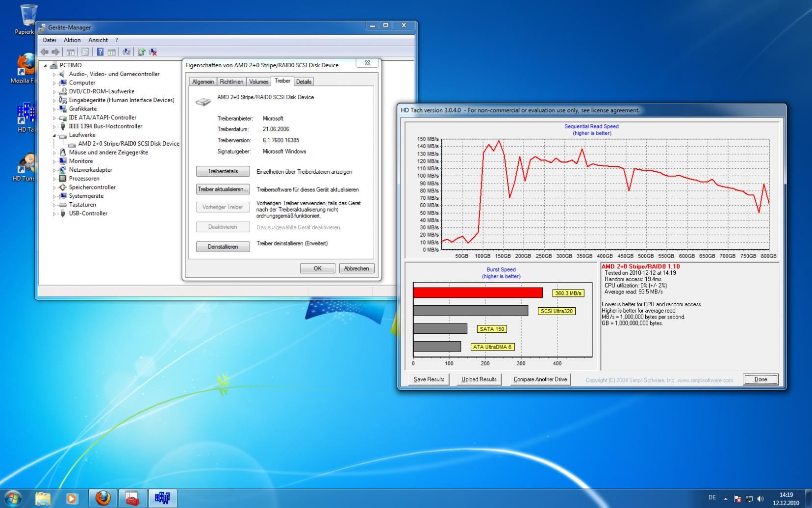Click the disk drive icon in Treiber tab
Viewport: 812px width, 508px height.
tap(203, 101)
